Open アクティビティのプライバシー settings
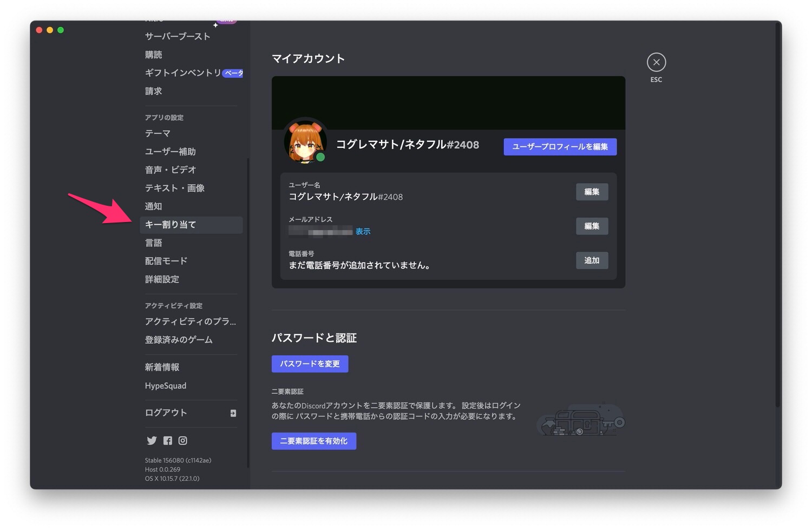812x529 pixels. tap(191, 322)
